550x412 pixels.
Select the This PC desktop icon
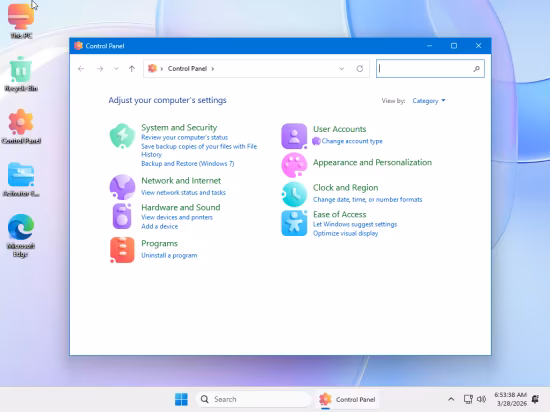21,21
